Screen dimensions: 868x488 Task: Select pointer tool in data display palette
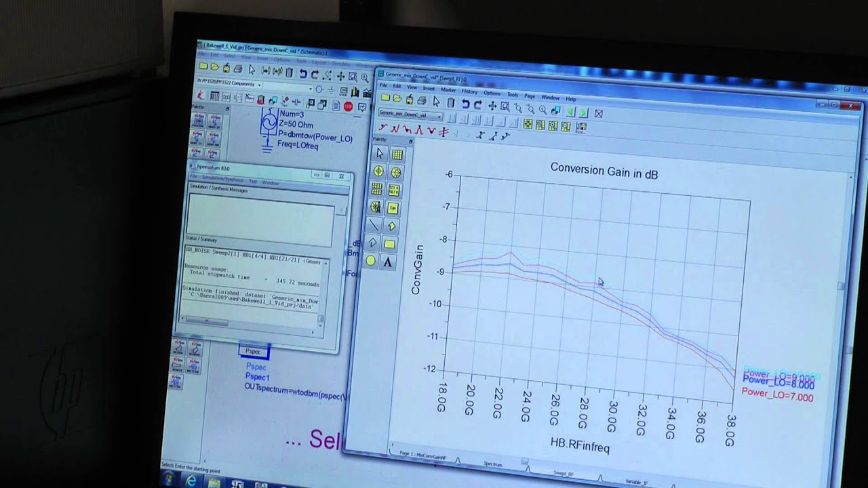380,154
